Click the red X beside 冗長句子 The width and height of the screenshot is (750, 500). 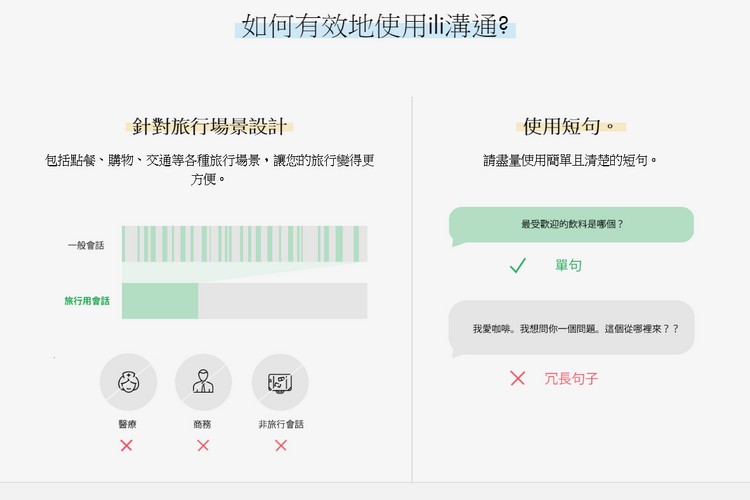click(518, 378)
